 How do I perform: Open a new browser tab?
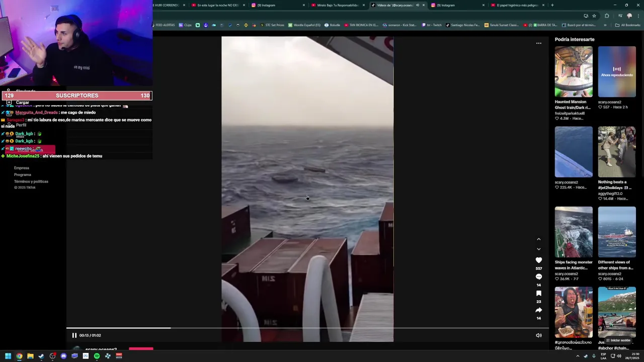pos(552,5)
